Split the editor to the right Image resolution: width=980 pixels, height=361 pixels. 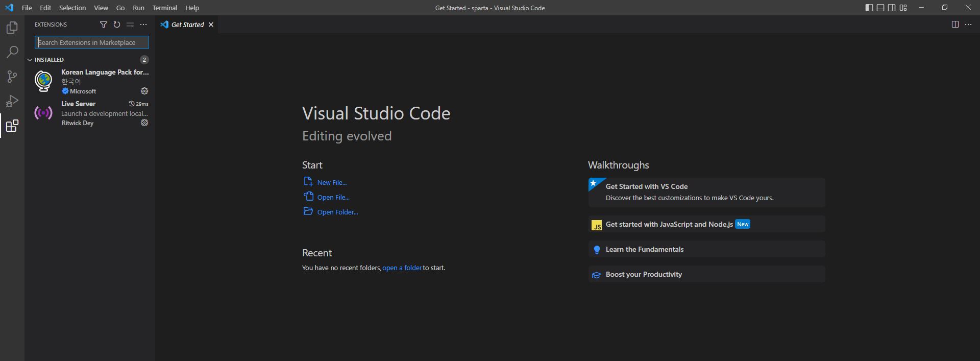click(955, 25)
